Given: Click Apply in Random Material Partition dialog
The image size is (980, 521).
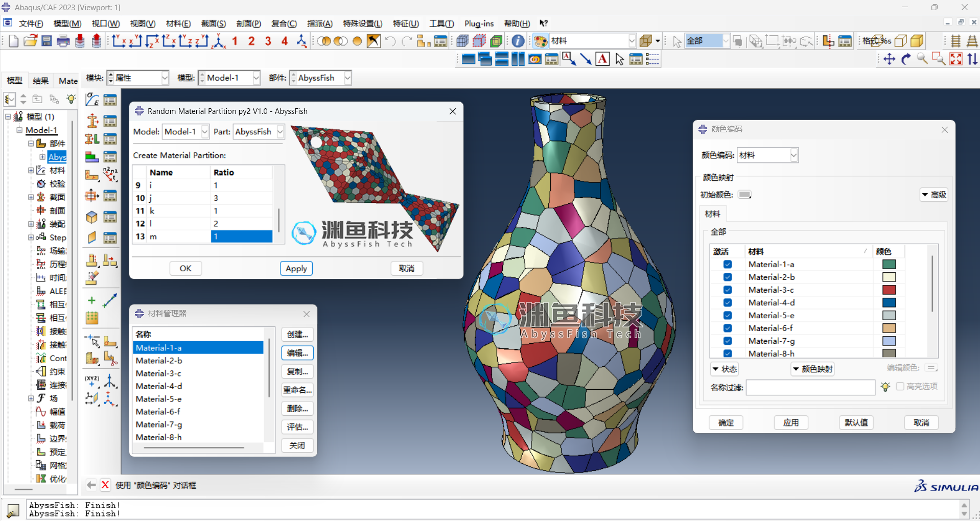Looking at the screenshot, I should point(296,268).
